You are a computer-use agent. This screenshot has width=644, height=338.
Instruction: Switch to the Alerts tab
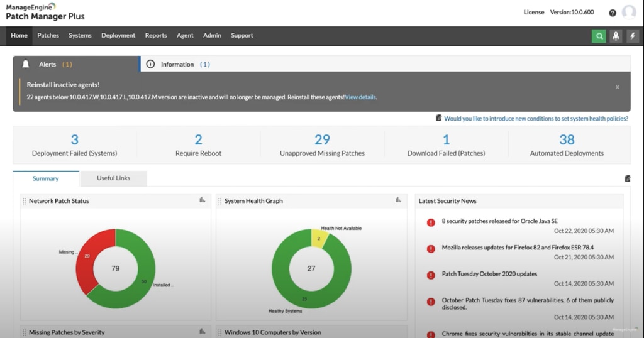coord(77,64)
